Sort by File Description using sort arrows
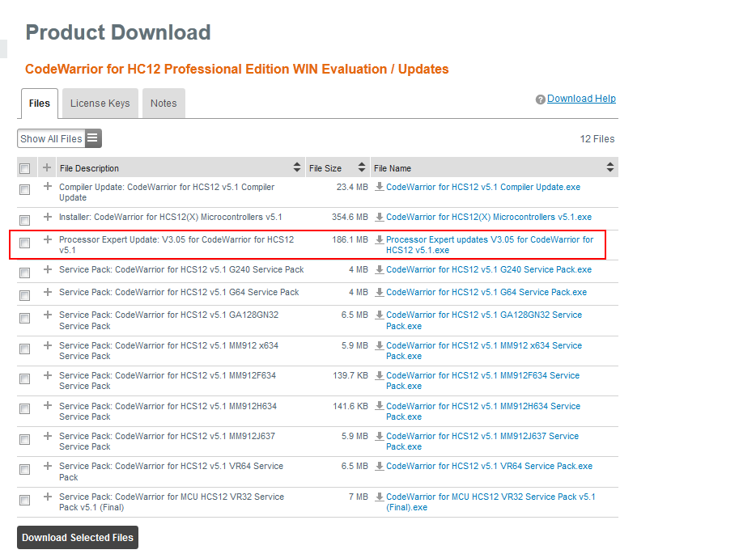 [x=296, y=167]
